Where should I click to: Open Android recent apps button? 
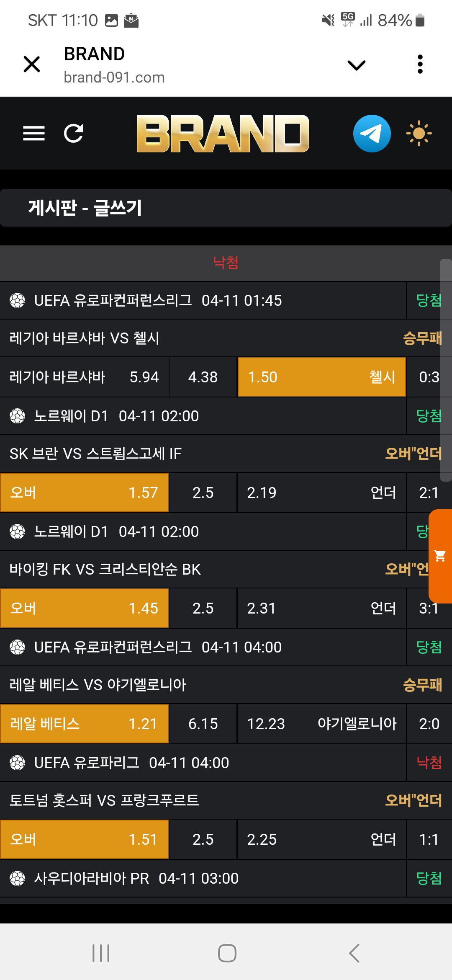(x=101, y=953)
